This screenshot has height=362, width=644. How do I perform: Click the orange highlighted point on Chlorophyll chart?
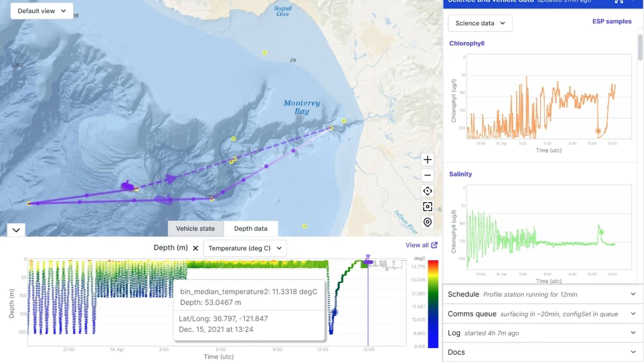coord(598,131)
